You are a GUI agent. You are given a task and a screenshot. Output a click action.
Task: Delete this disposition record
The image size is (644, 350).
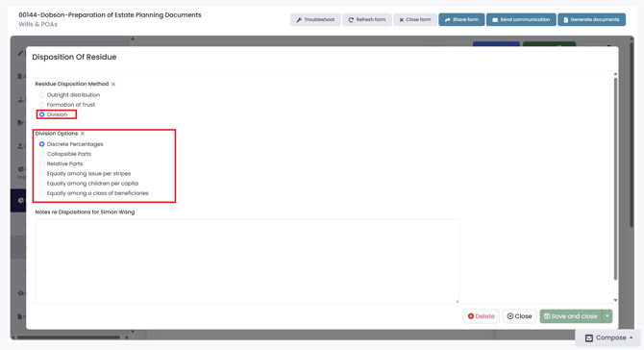[481, 316]
